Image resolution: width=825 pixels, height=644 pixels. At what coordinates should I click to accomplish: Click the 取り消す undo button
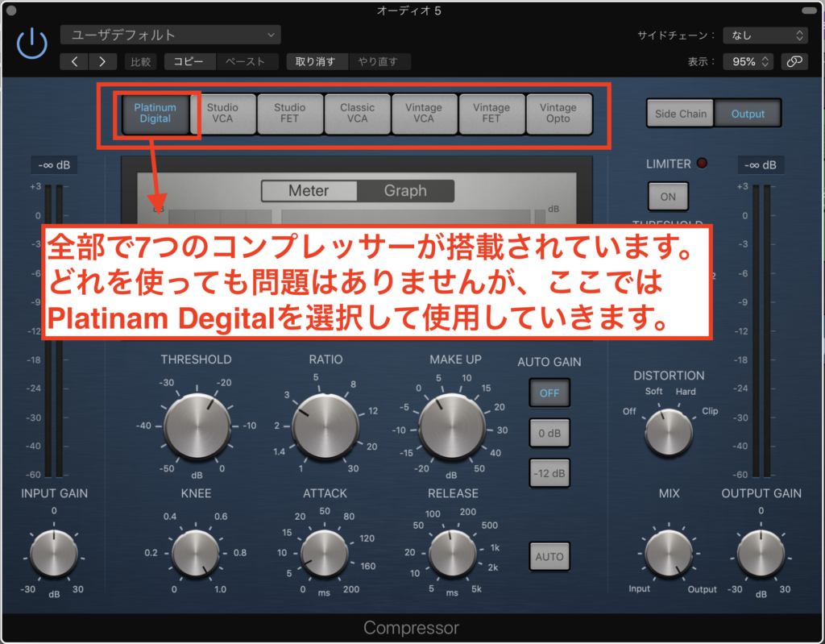(x=316, y=61)
